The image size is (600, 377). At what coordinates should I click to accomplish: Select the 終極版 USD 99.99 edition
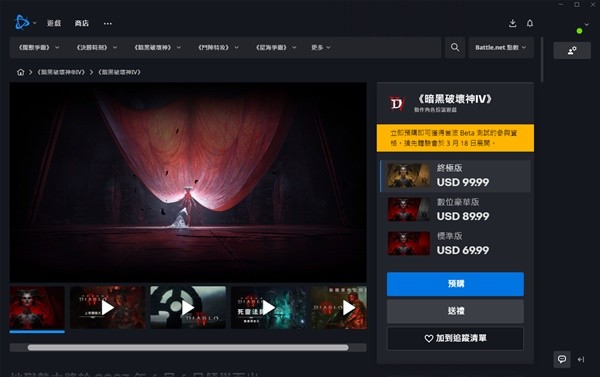(455, 176)
